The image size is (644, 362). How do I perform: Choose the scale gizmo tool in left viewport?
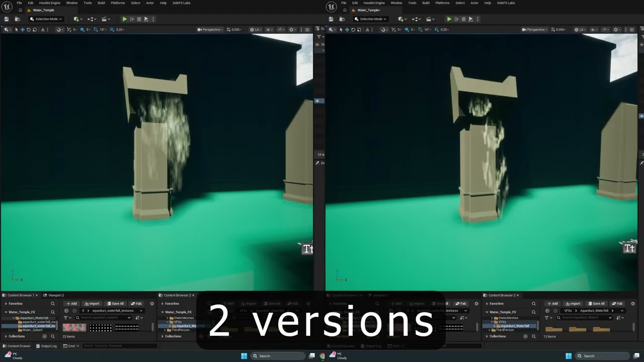34,30
